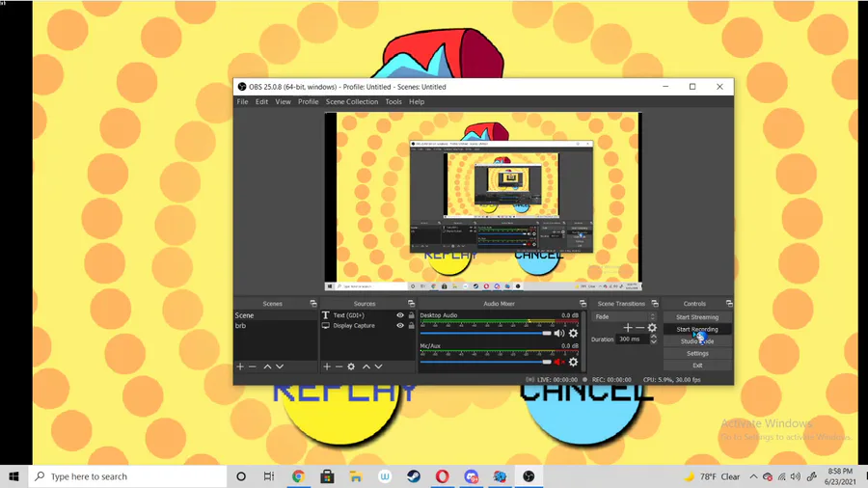Image resolution: width=868 pixels, height=488 pixels.
Task: Open Microsoft Store from the taskbar
Action: tap(327, 476)
